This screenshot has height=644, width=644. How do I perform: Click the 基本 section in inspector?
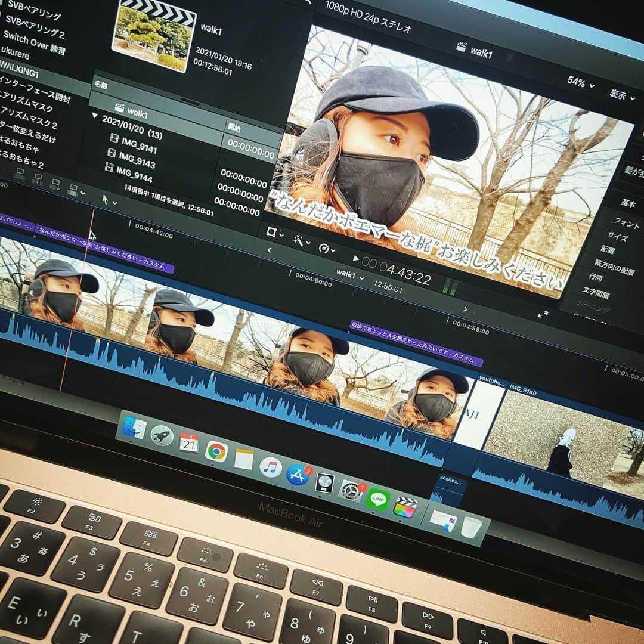pos(628,203)
